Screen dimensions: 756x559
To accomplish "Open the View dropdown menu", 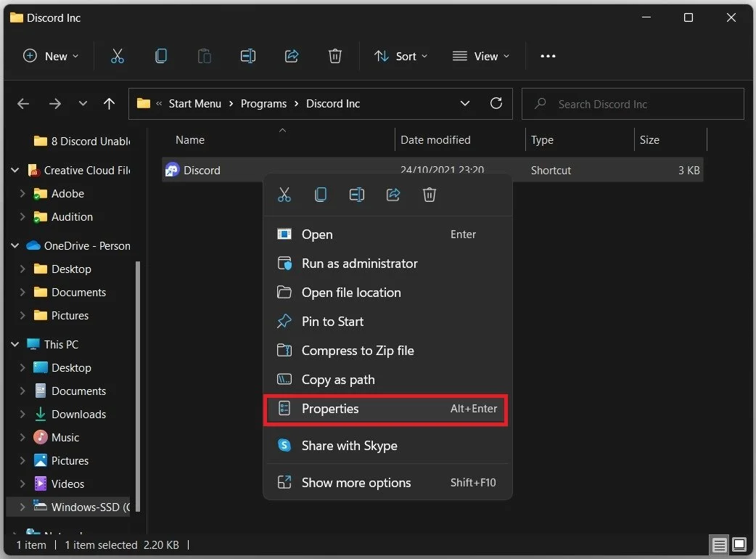I will [x=481, y=56].
